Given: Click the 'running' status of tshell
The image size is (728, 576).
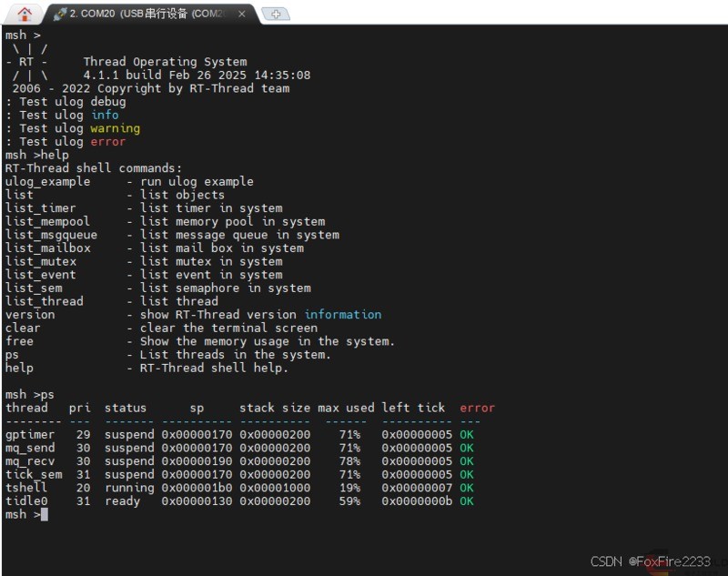Looking at the screenshot, I should 129,489.
